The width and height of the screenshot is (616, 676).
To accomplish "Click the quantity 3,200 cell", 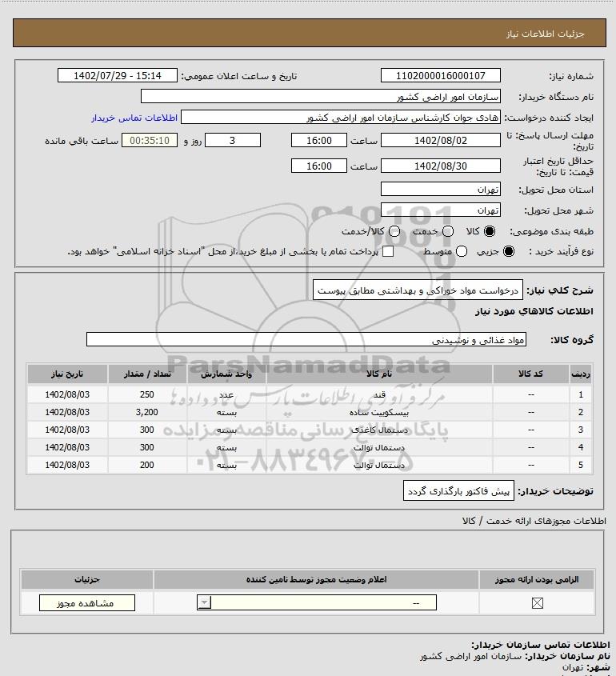I will (x=147, y=412).
